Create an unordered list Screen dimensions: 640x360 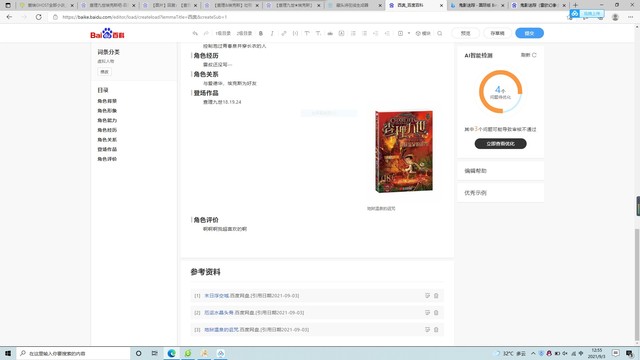[364, 33]
